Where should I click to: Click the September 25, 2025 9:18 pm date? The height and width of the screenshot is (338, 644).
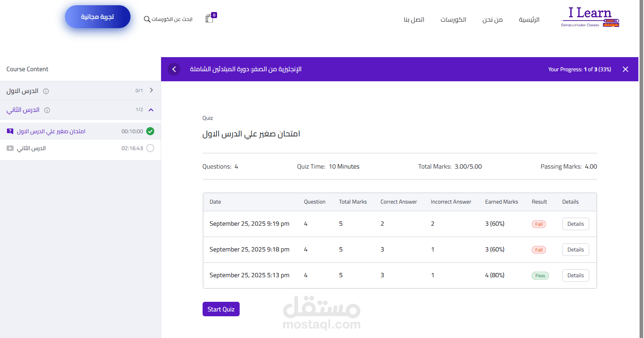(x=249, y=249)
